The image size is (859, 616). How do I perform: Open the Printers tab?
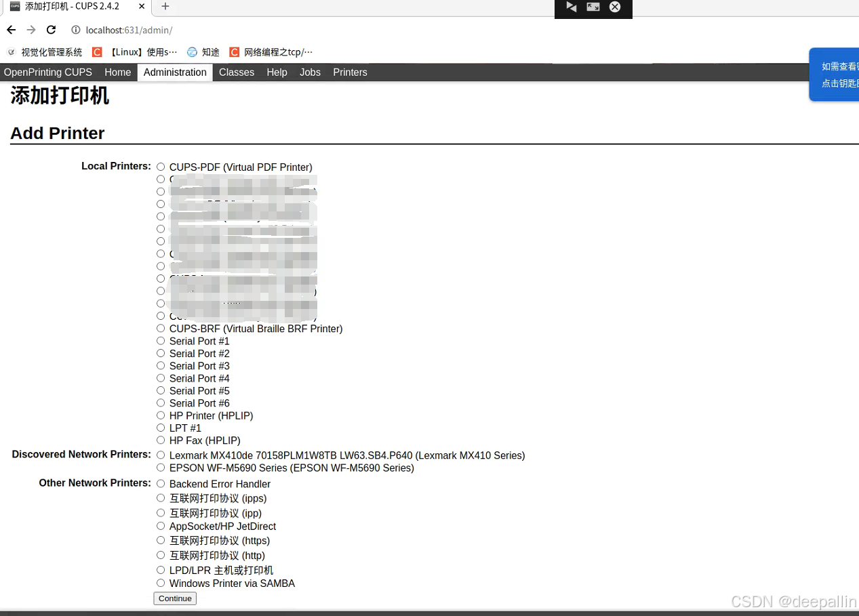(350, 73)
